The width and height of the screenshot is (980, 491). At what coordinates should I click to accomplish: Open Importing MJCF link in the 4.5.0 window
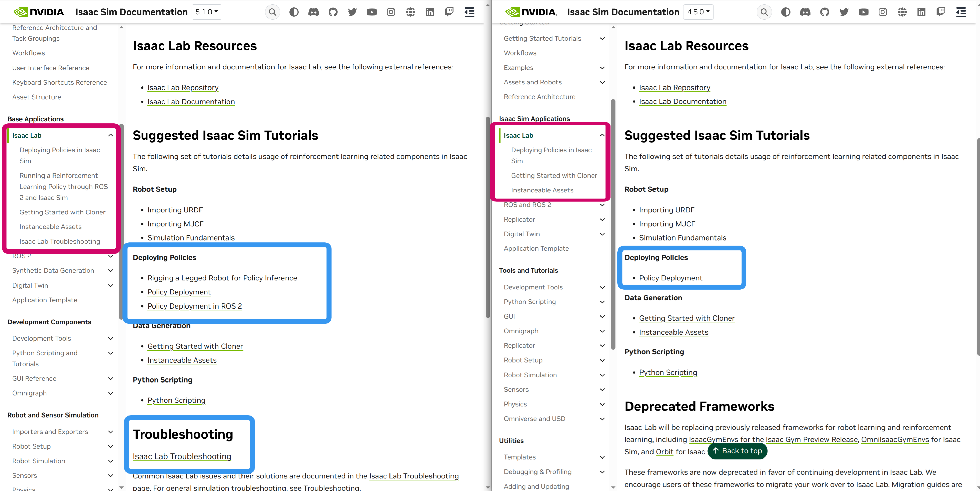(x=667, y=224)
